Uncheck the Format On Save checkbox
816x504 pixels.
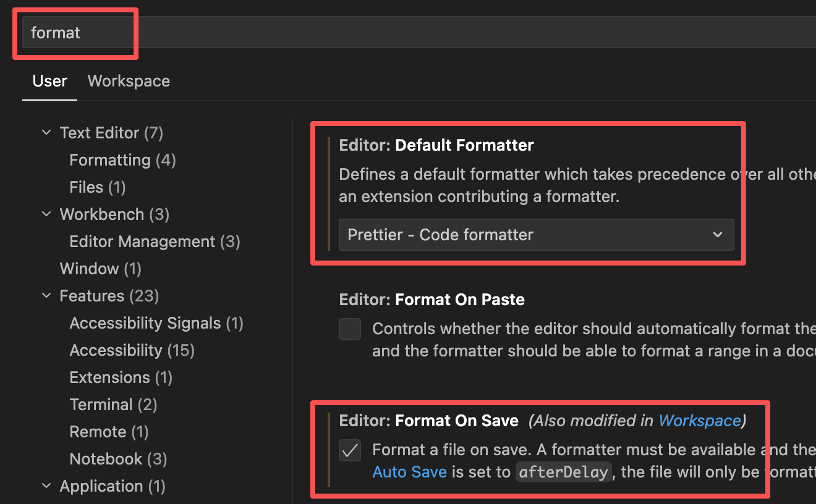tap(350, 450)
